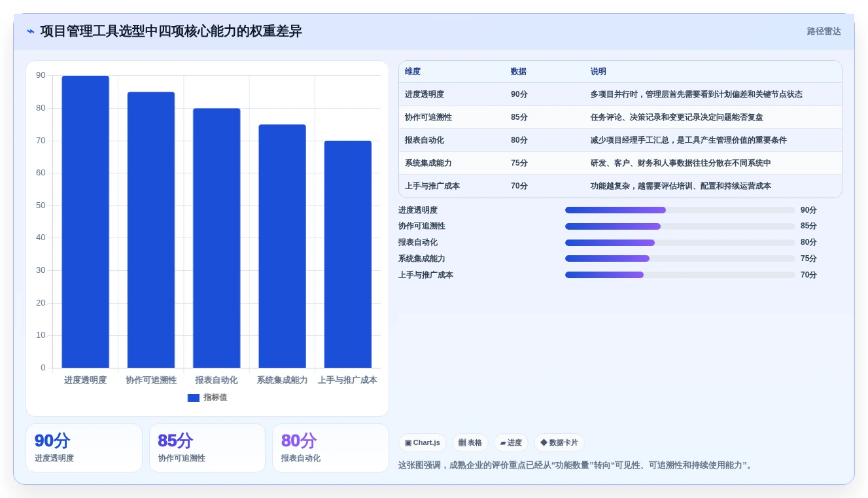Select the 表格 tag chip
The image size is (868, 498).
point(470,443)
